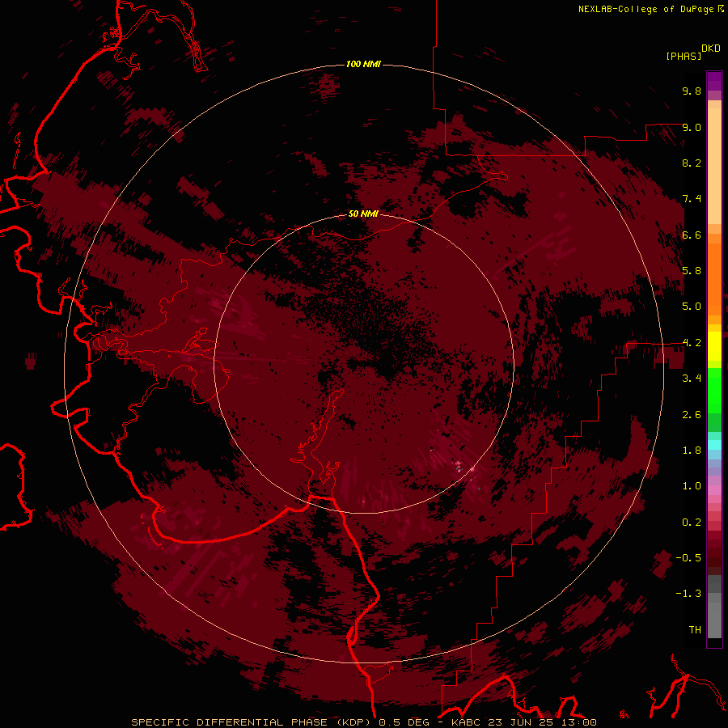
Task: Click the purple top segment of color bar
Action: click(714, 81)
